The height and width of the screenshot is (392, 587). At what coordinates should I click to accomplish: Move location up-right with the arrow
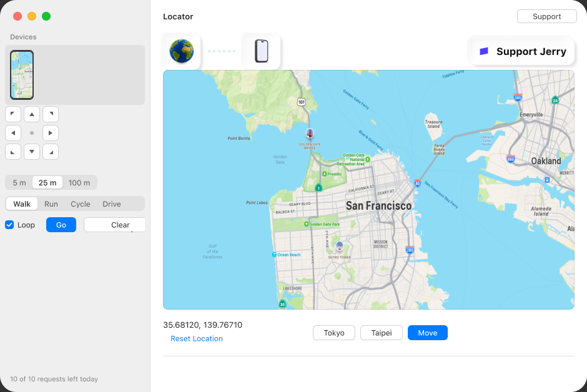(x=51, y=114)
